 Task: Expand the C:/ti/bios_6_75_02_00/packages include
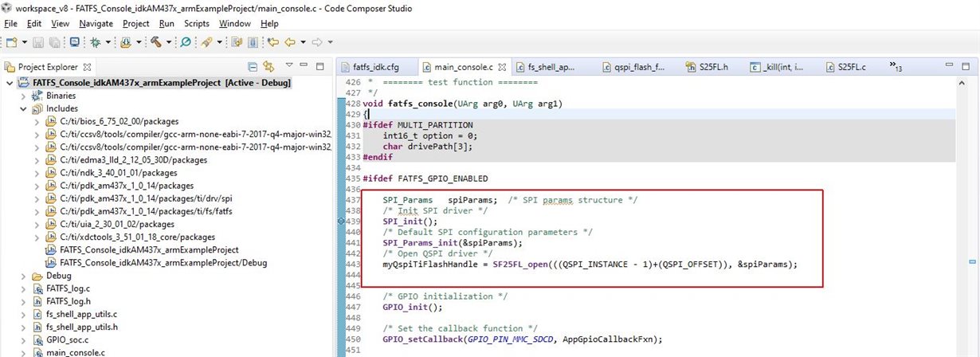pos(37,121)
